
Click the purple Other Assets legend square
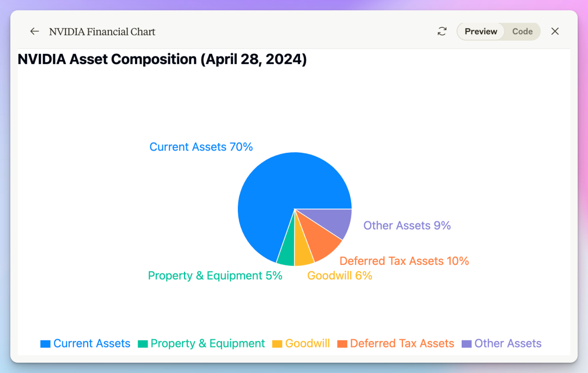click(x=467, y=344)
